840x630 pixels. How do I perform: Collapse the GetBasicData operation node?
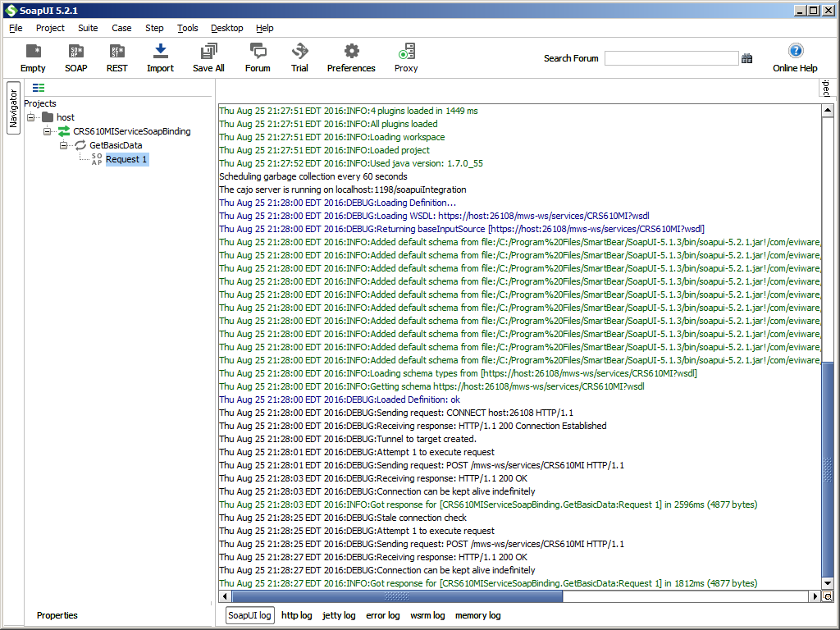[64, 145]
